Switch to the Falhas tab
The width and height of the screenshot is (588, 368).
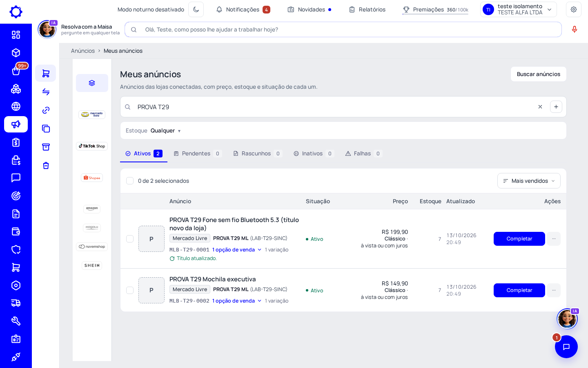(x=363, y=153)
